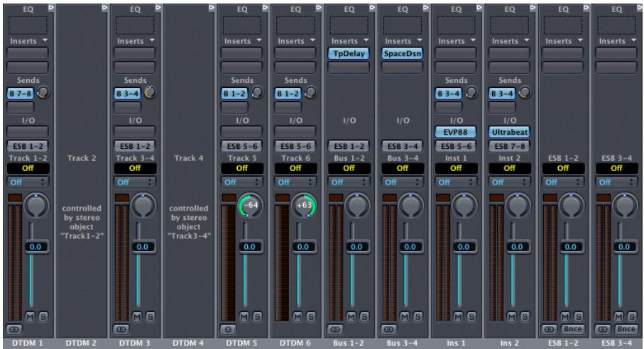Image resolution: width=644 pixels, height=349 pixels.
Task: Solo the DTDM 1 channel
Action: click(x=43, y=316)
